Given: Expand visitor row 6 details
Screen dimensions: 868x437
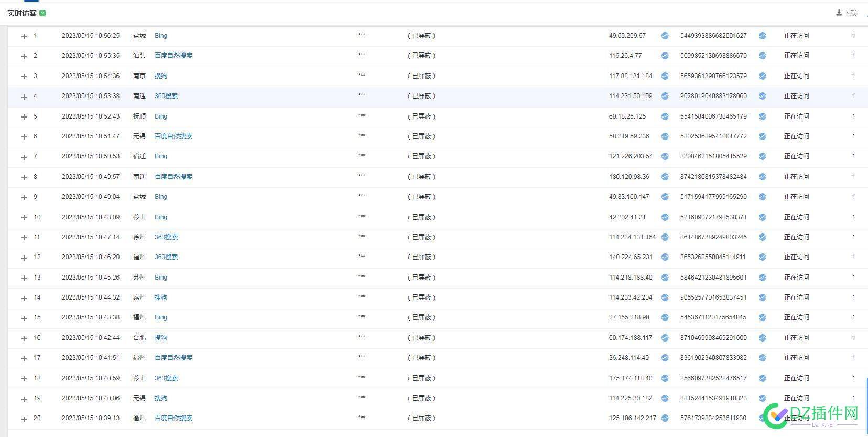Looking at the screenshot, I should coord(24,137).
